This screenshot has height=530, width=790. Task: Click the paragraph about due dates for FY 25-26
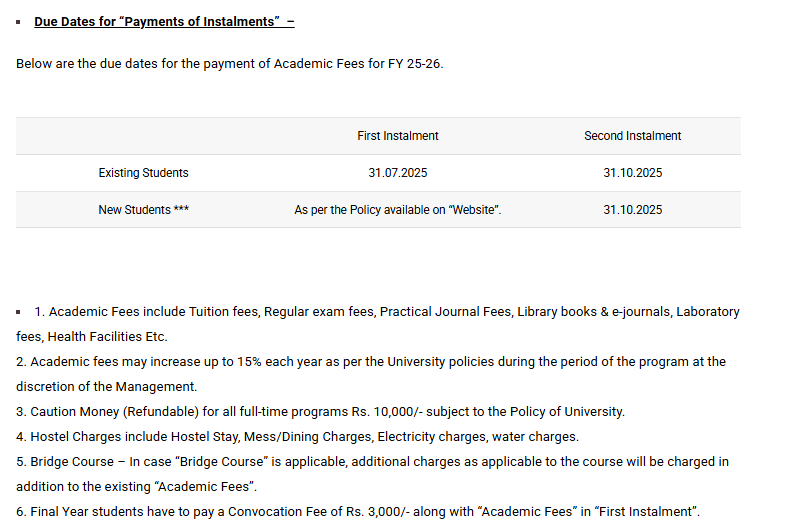pyautogui.click(x=229, y=63)
